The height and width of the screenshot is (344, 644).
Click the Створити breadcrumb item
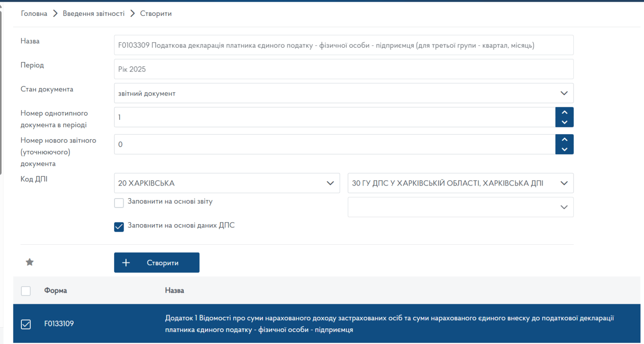coord(156,13)
